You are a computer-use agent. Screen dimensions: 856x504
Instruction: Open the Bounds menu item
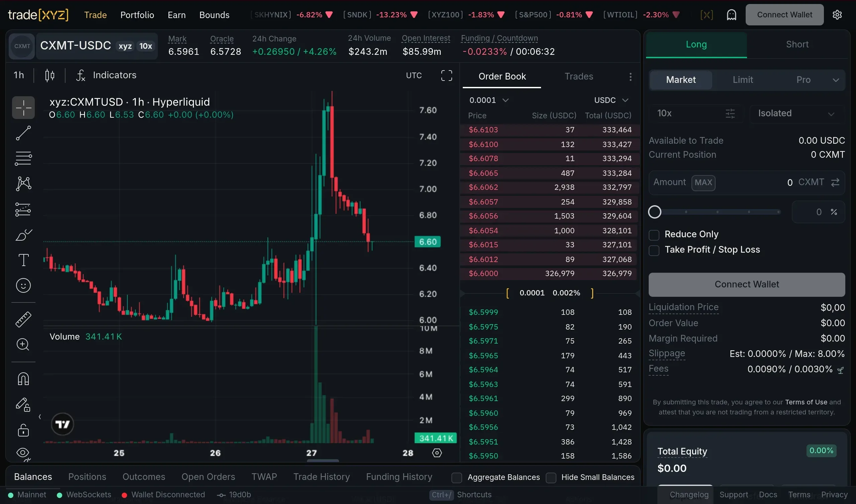(214, 15)
